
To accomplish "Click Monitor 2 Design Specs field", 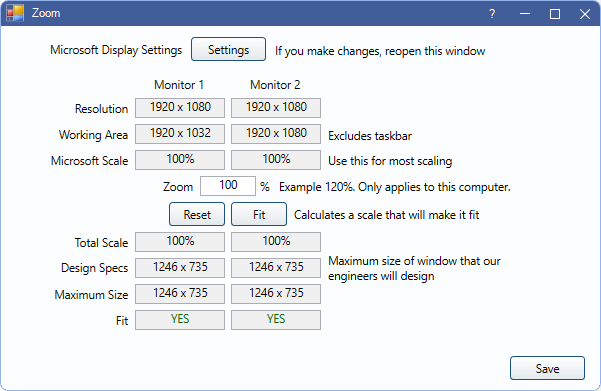I will click(276, 268).
